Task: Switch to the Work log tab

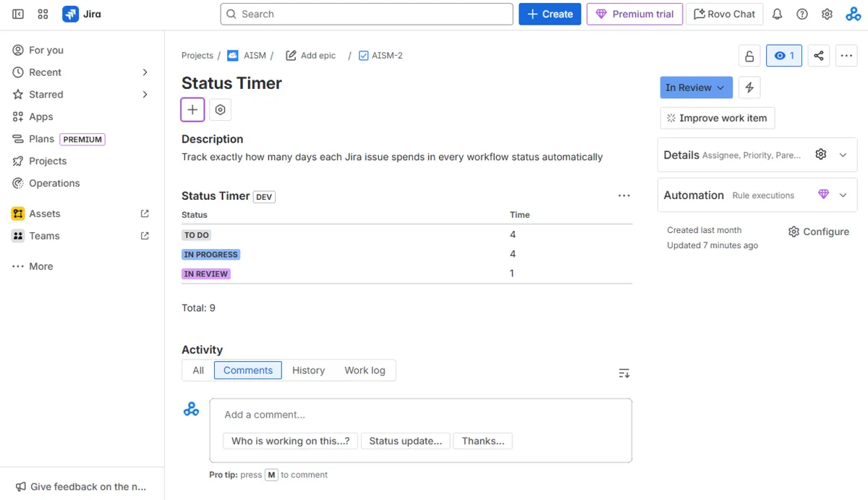Action: pyautogui.click(x=365, y=370)
